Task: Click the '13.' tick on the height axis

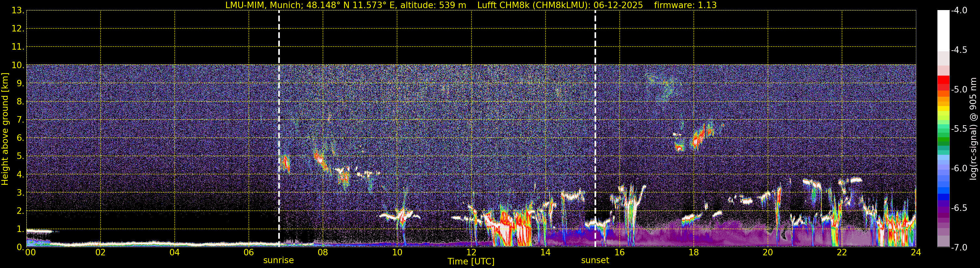Action: (18, 11)
